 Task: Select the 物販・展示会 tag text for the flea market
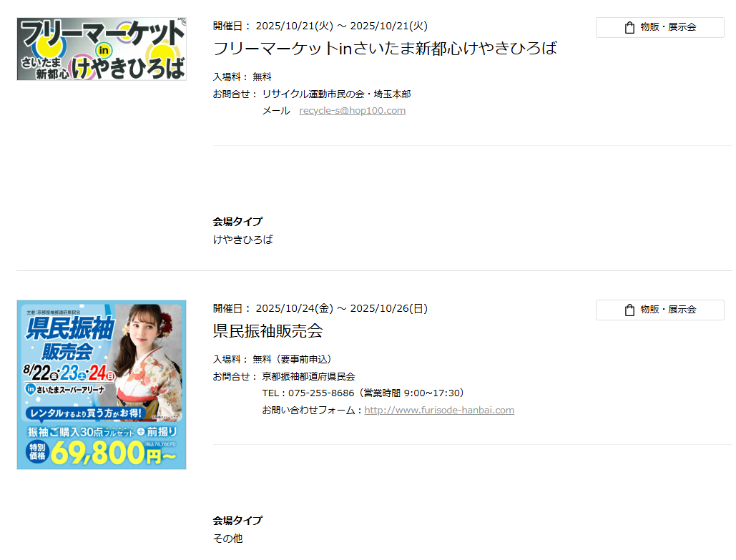[x=668, y=28]
